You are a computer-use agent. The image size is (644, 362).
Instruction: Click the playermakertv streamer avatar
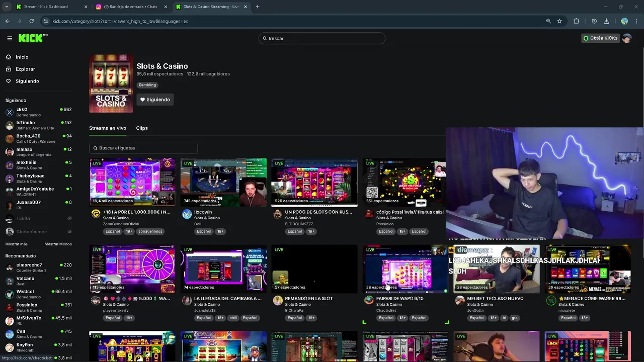pos(96,301)
